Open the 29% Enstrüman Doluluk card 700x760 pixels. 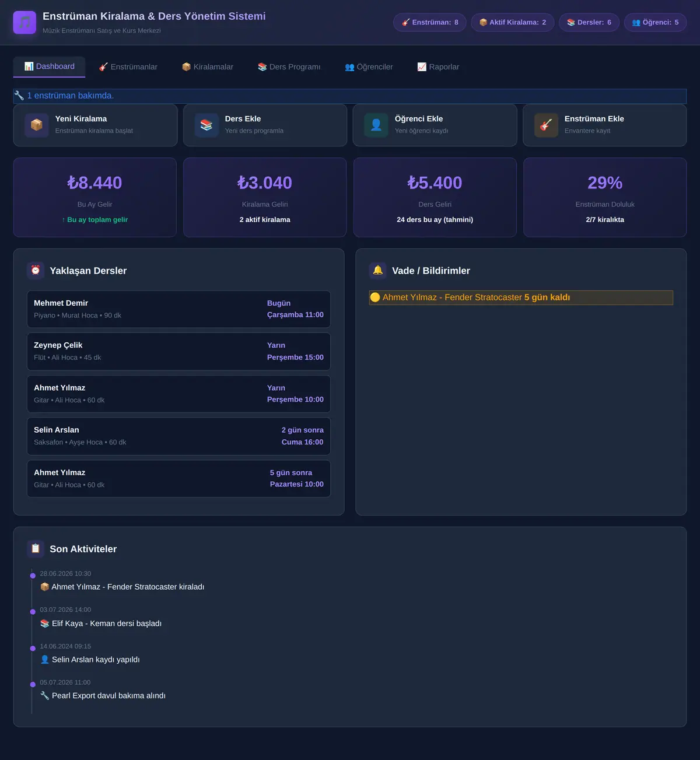click(605, 197)
